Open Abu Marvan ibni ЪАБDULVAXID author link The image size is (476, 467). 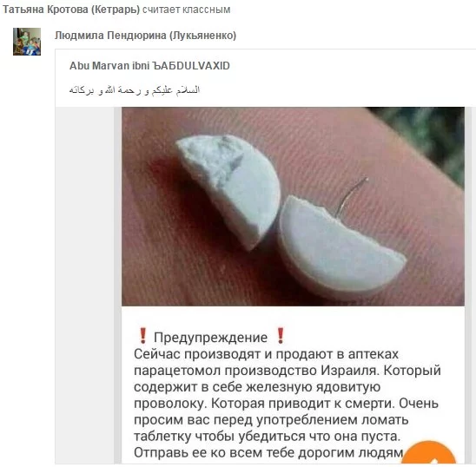pyautogui.click(x=149, y=66)
